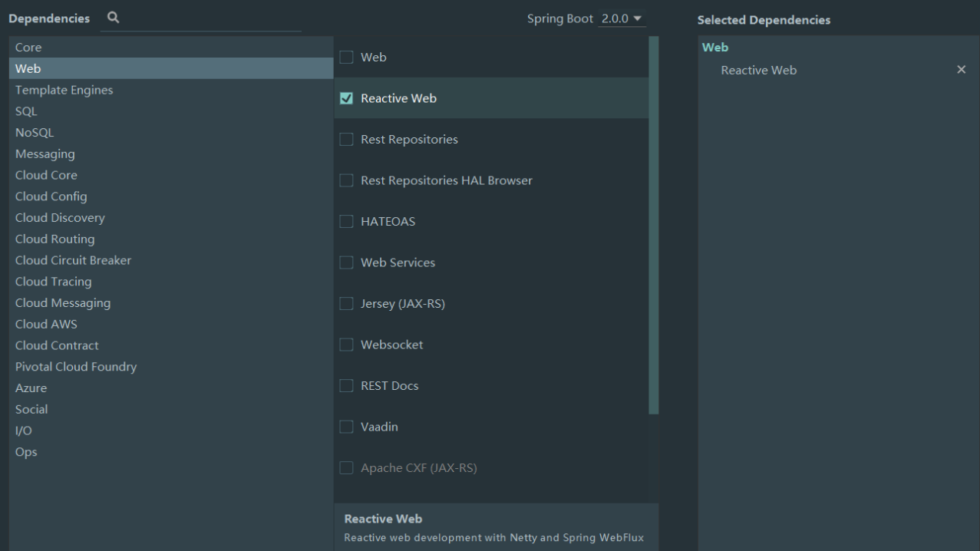Image resolution: width=980 pixels, height=551 pixels.
Task: Open the Social category
Action: click(x=171, y=409)
